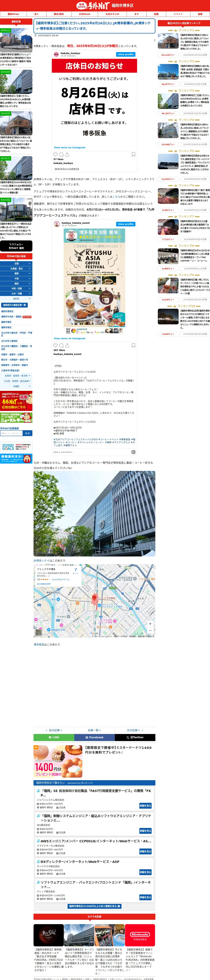Like the hankyu_hakata_event Instagram post
210x980 pixels.
coord(55,345)
